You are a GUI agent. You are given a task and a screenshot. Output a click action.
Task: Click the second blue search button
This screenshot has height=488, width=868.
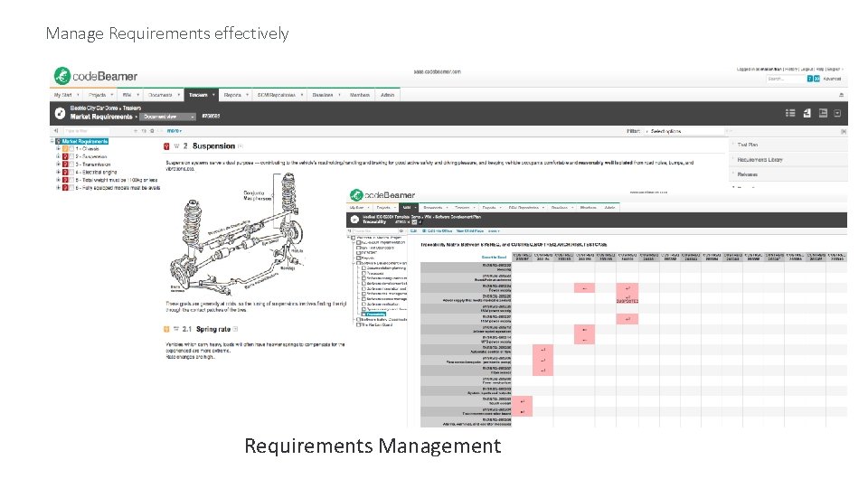point(816,80)
